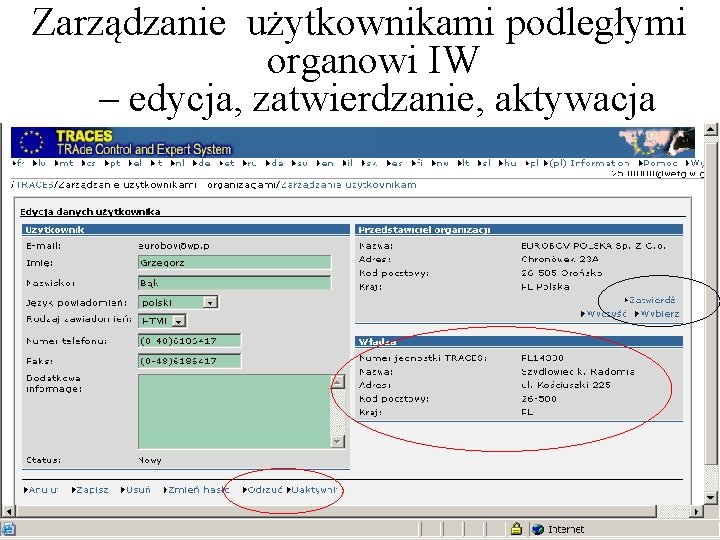The width and height of the screenshot is (720, 540).
Task: Click the Usuń link
Action: pos(136,490)
